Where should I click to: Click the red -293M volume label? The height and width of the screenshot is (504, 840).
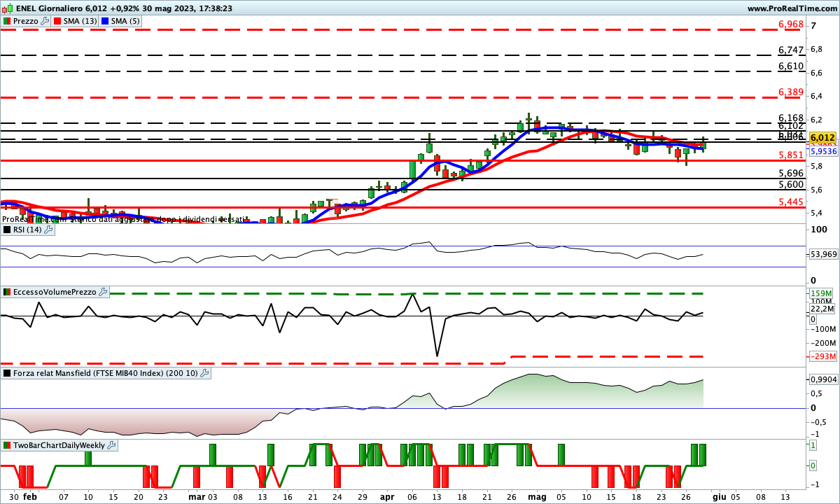click(x=822, y=356)
